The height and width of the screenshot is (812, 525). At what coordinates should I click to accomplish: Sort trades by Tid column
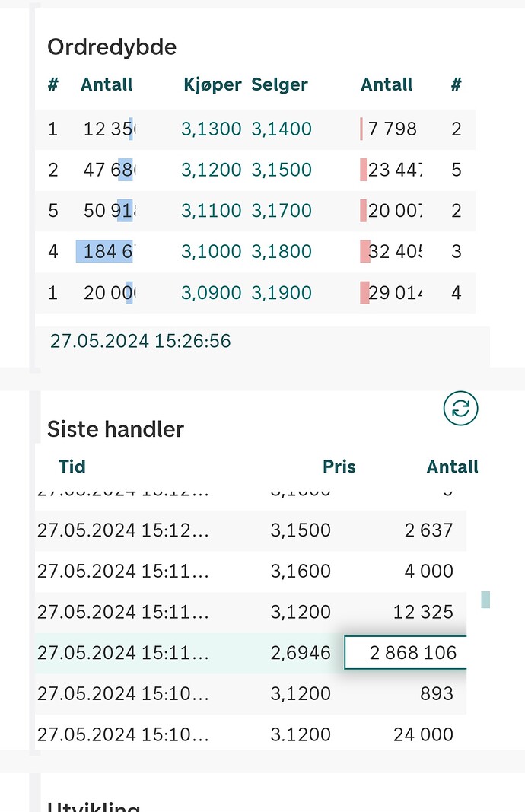pyautogui.click(x=72, y=467)
